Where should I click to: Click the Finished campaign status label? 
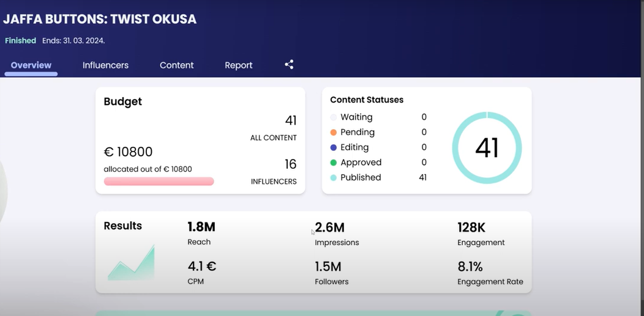[x=21, y=40]
